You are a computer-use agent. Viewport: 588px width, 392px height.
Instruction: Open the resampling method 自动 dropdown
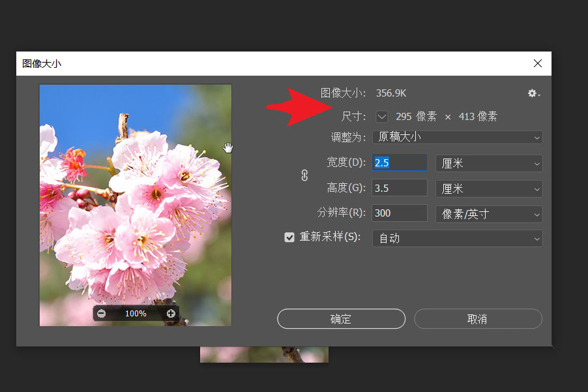point(457,238)
